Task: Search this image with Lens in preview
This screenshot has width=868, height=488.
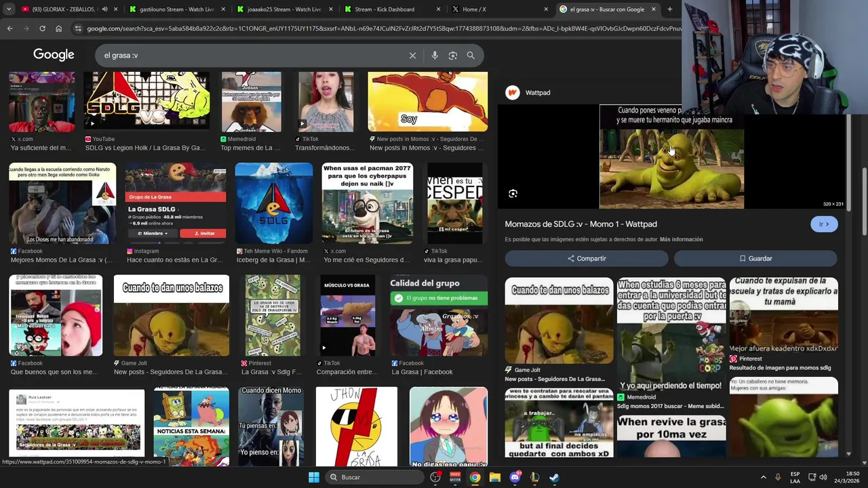Action: [x=513, y=194]
